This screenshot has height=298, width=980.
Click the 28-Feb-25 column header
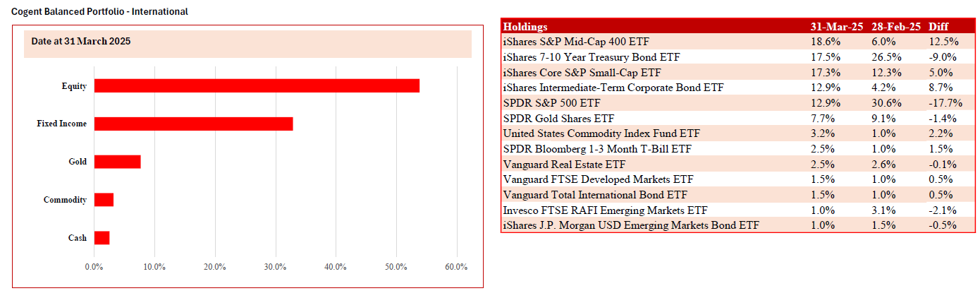tap(895, 27)
